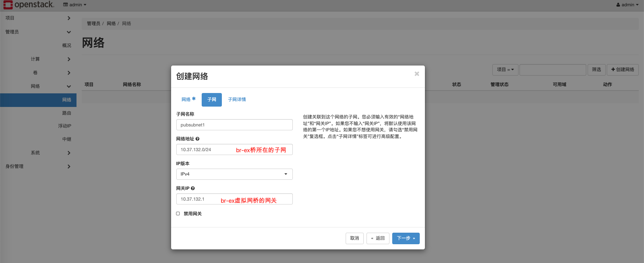Open the IP版本 dropdown
Image resolution: width=644 pixels, height=263 pixels.
[234, 174]
